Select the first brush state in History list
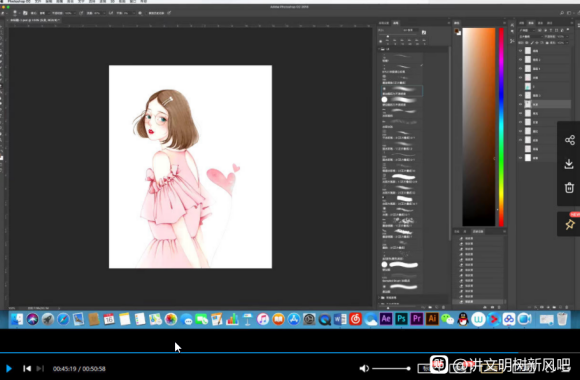 pos(479,239)
